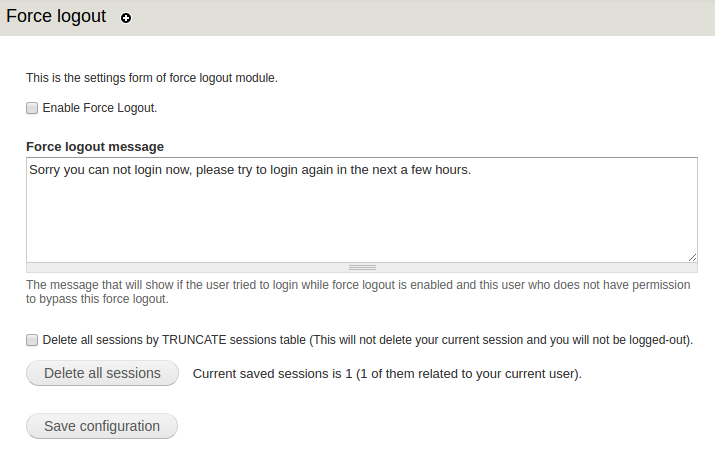This screenshot has width=715, height=469.
Task: Click the "This is the settings form" intro text
Action: point(151,77)
